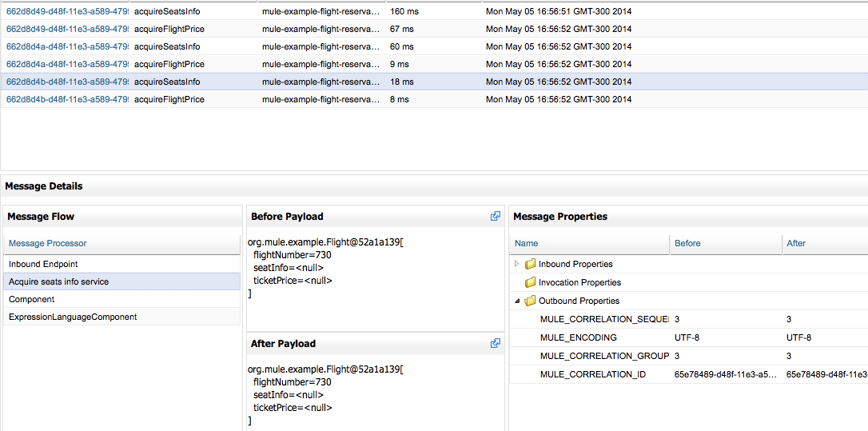Viewport: 868px width, 431px height.
Task: Collapse the Outbound Properties tree node
Action: [x=517, y=301]
